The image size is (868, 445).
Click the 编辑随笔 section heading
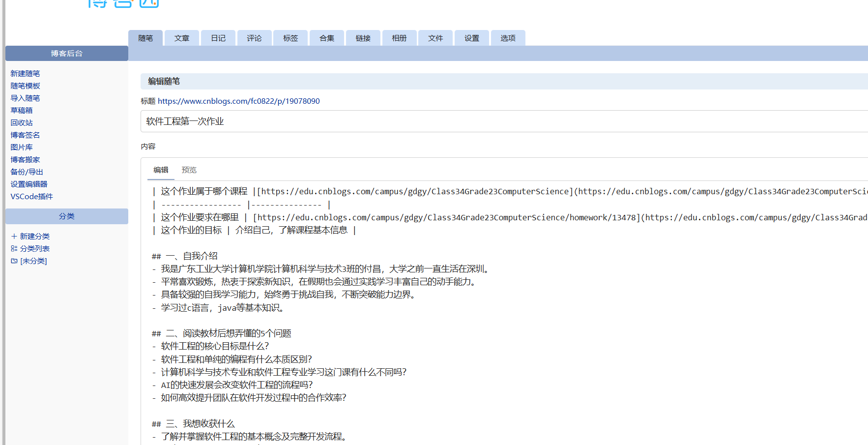164,81
